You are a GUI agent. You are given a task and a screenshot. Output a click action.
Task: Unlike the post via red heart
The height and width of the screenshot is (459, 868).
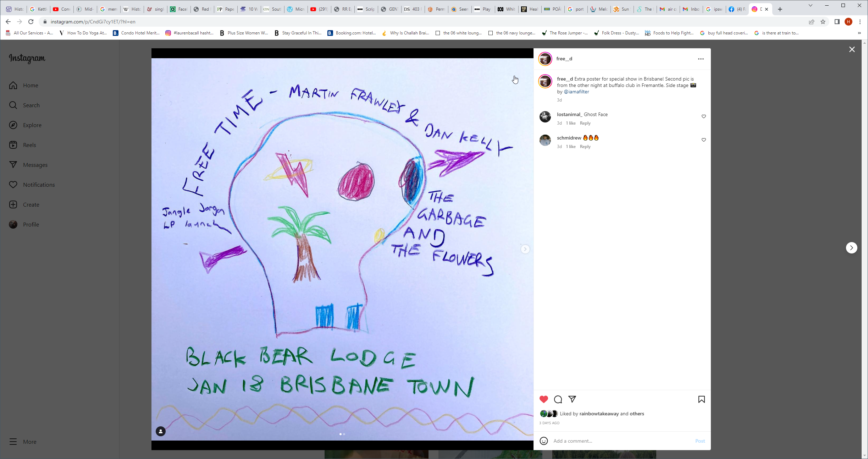point(543,399)
